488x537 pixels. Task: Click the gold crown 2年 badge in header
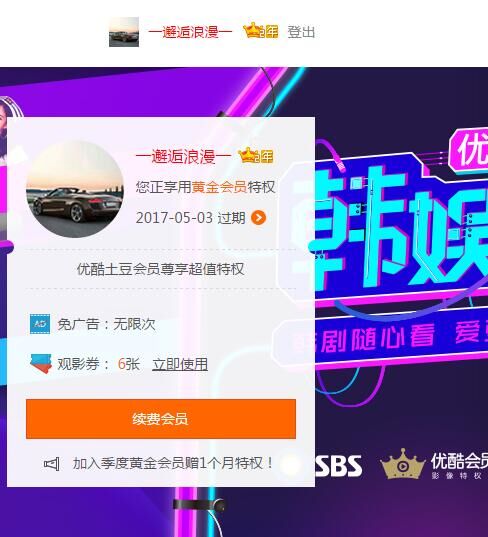[x=260, y=31]
